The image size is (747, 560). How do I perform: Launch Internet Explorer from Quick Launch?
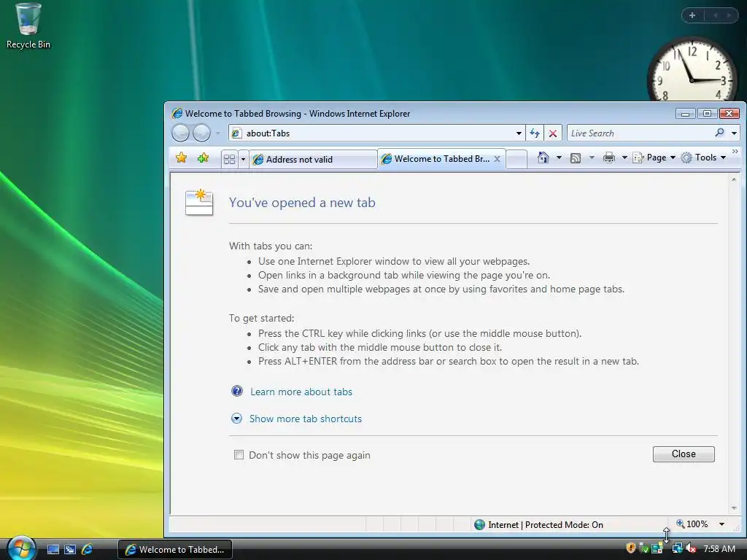pyautogui.click(x=87, y=550)
